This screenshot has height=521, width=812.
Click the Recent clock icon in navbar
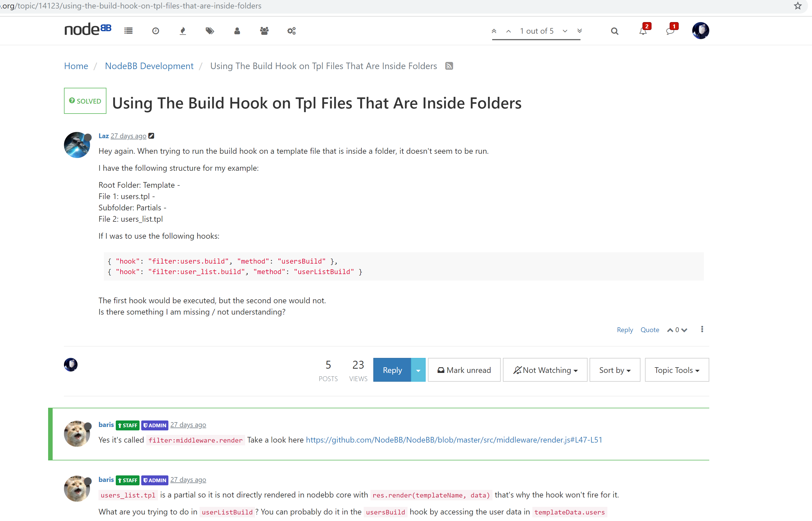coord(155,31)
